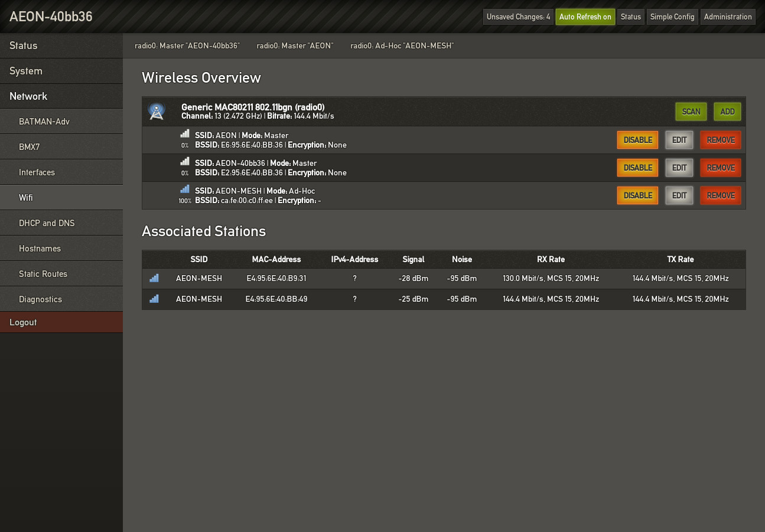Image resolution: width=765 pixels, height=532 pixels.
Task: View Unsaved Changes: 4
Action: pos(518,17)
